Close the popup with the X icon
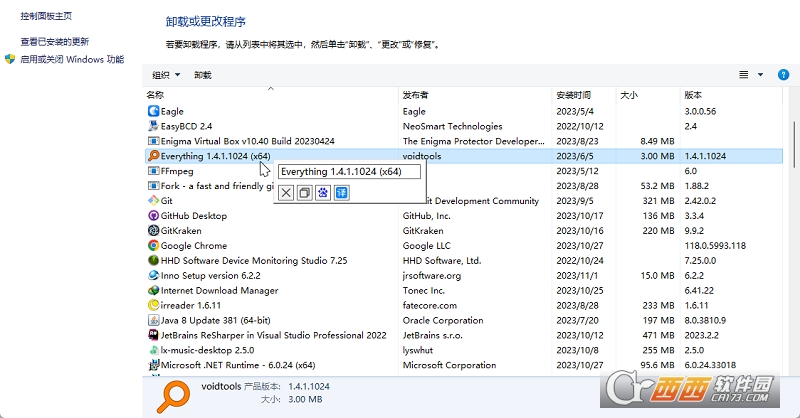The width and height of the screenshot is (800, 418). (x=286, y=193)
